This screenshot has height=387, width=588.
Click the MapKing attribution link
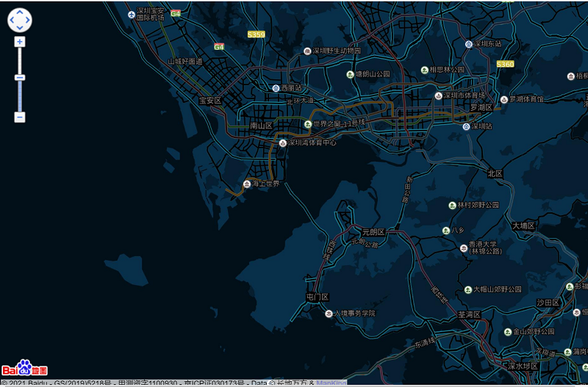pyautogui.click(x=331, y=383)
